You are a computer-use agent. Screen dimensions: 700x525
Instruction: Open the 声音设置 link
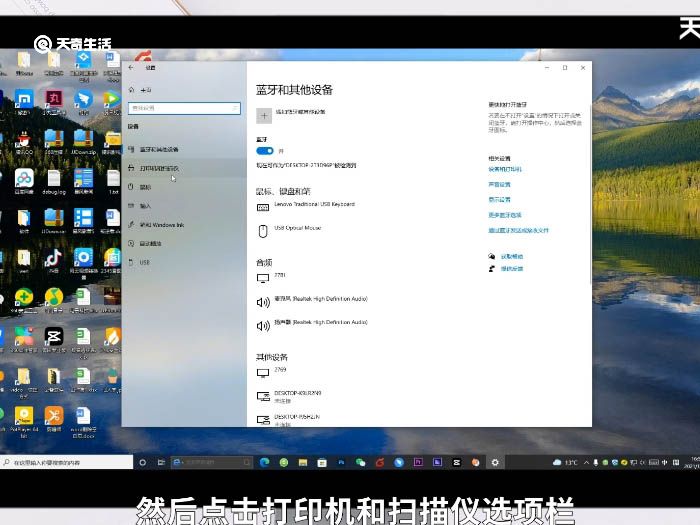click(499, 184)
